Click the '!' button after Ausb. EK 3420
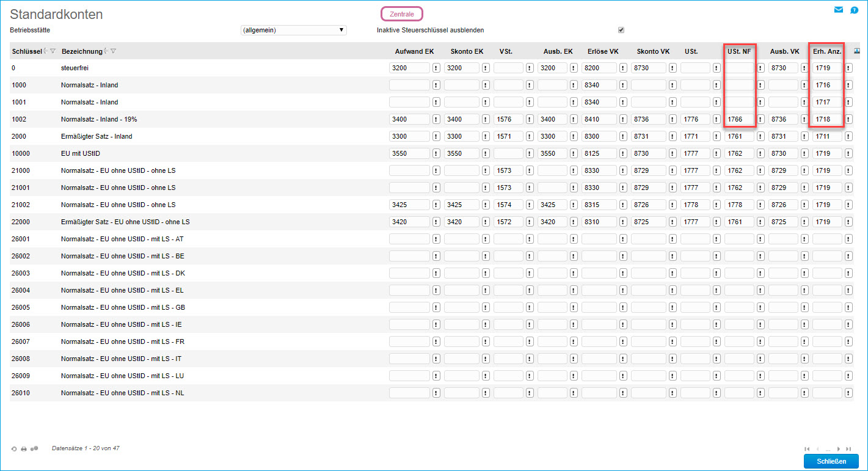Screen dimensions: 868x471 [574, 222]
